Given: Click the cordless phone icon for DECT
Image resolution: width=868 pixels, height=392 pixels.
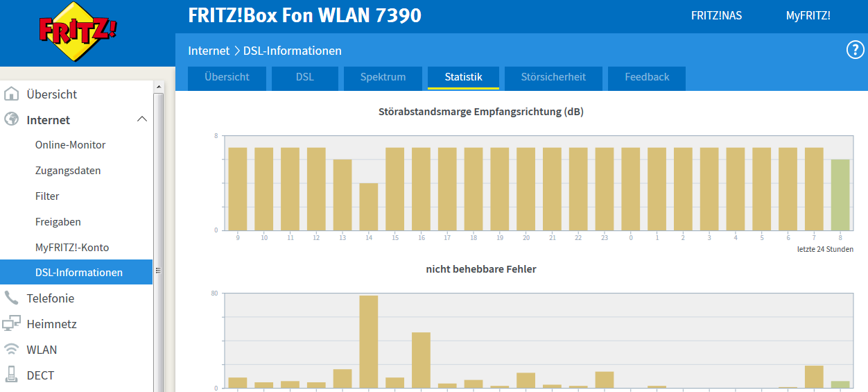Looking at the screenshot, I should (x=11, y=375).
